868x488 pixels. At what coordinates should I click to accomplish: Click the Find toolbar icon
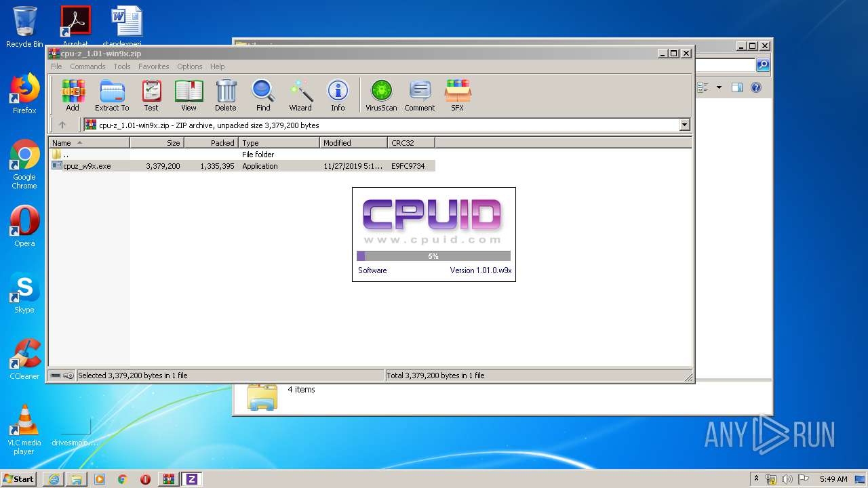point(263,95)
